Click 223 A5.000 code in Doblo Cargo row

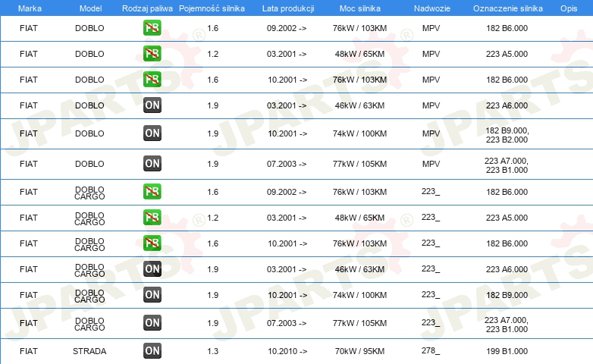507,218
